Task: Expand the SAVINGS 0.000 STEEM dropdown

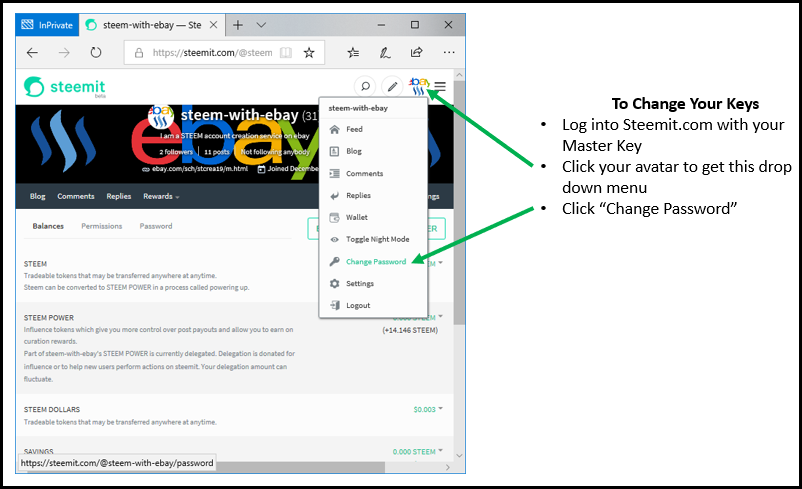Action: click(418, 452)
